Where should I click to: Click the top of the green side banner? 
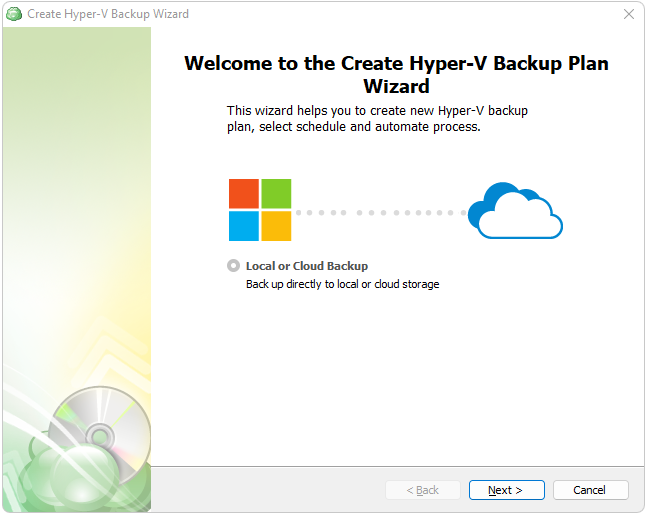click(76, 60)
